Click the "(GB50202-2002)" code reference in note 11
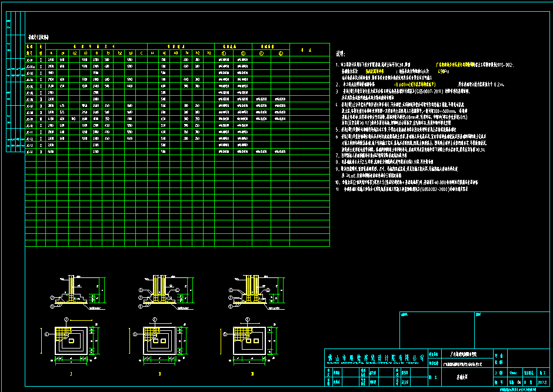The width and height of the screenshot is (553, 392). [x=434, y=189]
